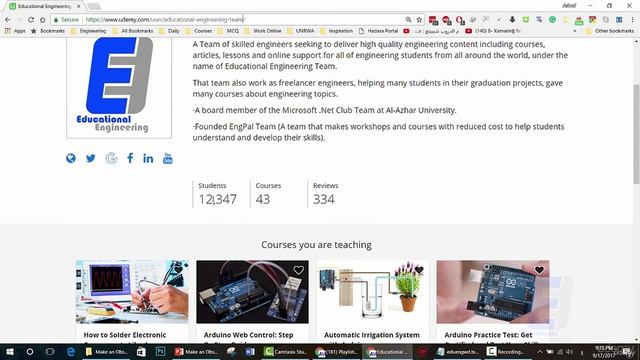Open Cortana search circle on taskbar
Image resolution: width=640 pixels, height=360 pixels.
(30, 351)
